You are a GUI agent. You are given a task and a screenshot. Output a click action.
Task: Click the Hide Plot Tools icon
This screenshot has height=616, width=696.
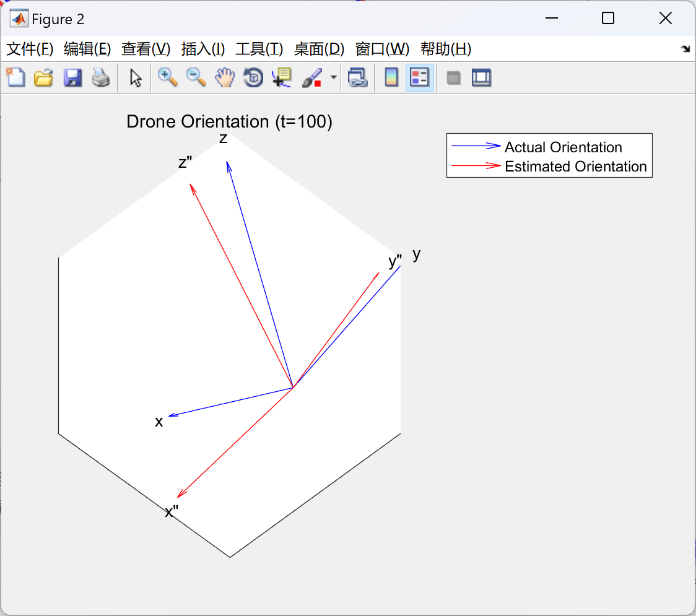coord(453,79)
